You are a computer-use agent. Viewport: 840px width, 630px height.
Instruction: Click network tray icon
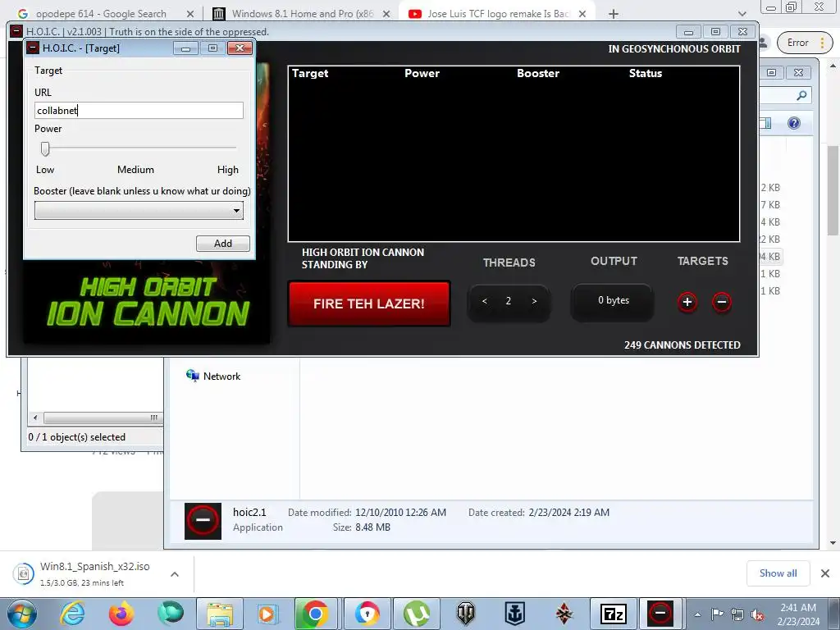click(737, 614)
